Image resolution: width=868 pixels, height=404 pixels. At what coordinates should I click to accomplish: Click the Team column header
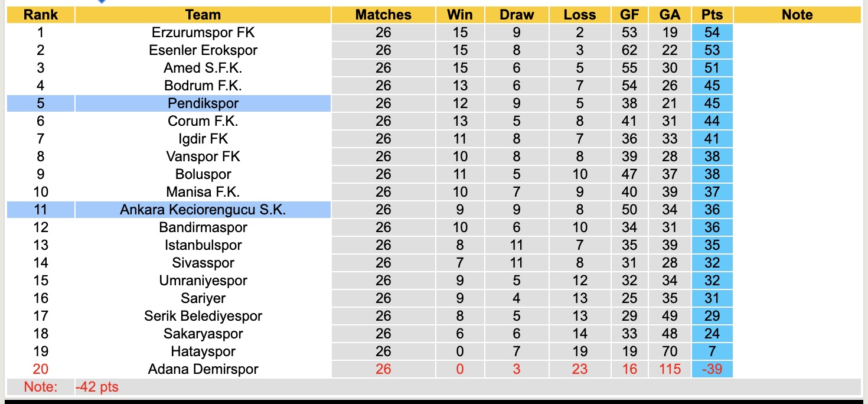pyautogui.click(x=203, y=15)
